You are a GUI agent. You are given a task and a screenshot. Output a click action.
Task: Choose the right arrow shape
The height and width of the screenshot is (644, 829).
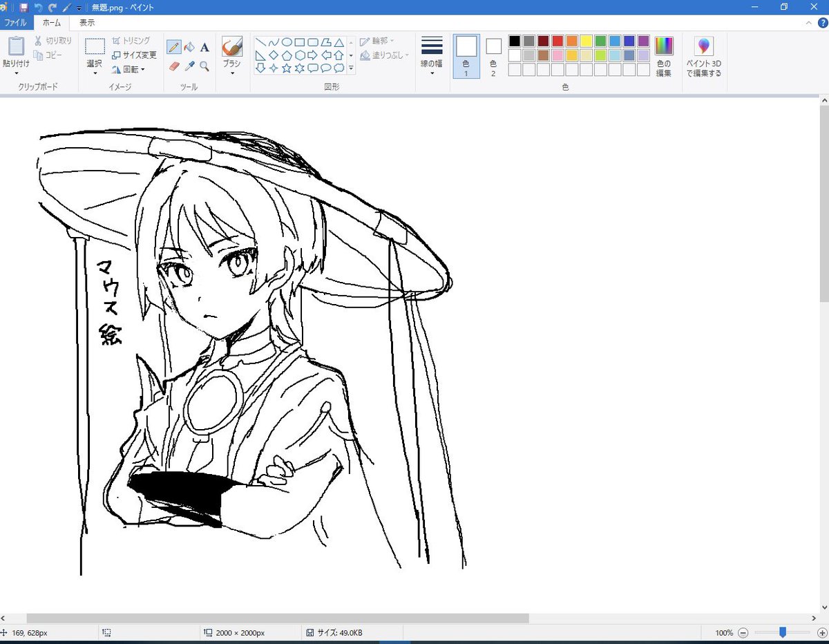point(313,55)
